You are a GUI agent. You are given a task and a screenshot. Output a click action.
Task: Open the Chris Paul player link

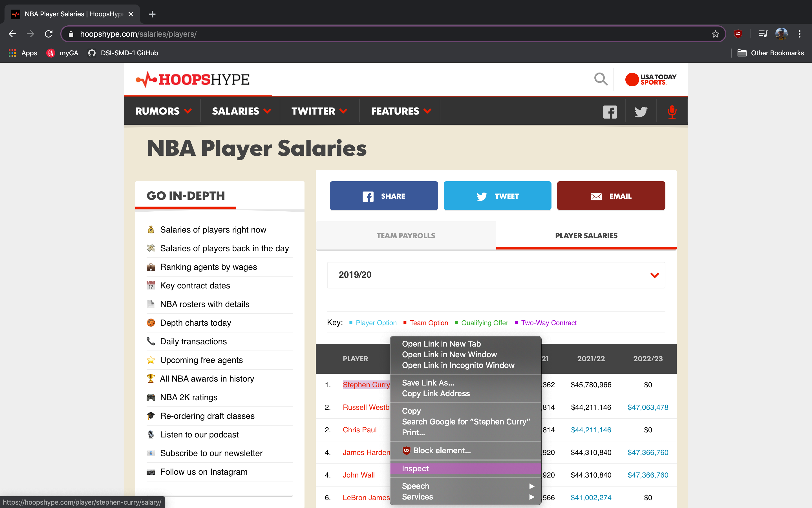pos(359,430)
